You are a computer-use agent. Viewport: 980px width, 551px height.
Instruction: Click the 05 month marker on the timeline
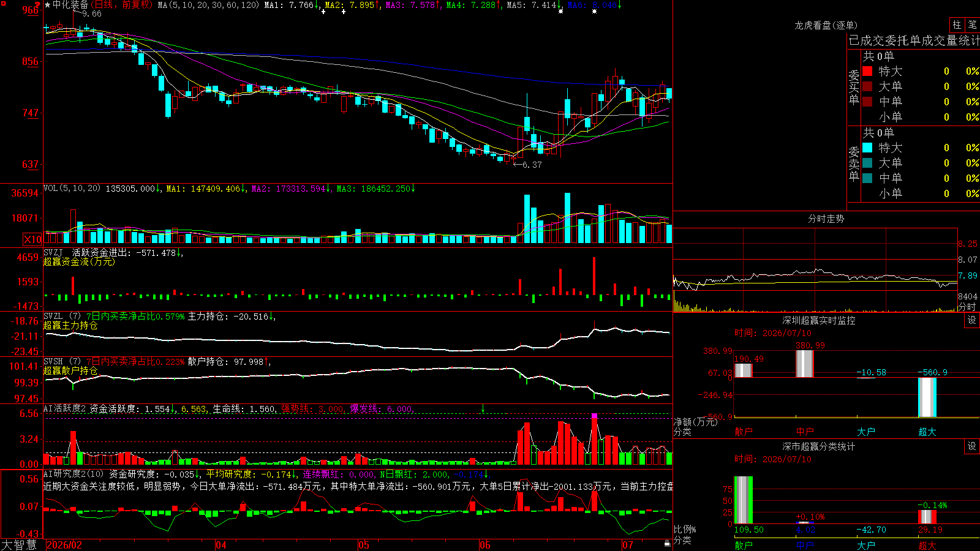pyautogui.click(x=364, y=545)
